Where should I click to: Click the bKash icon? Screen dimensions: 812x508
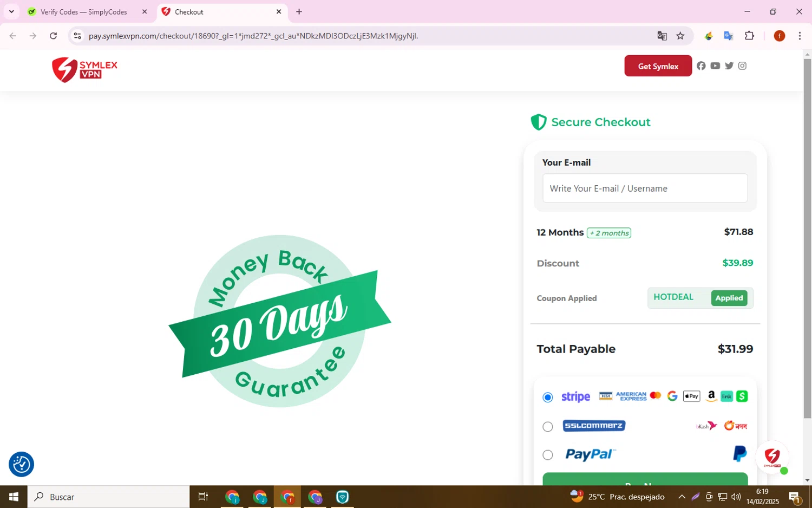[706, 426]
